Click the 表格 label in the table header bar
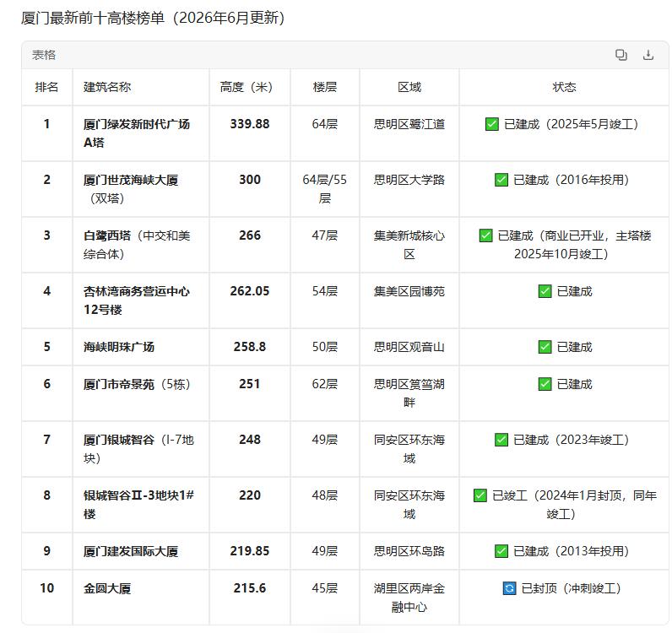 (x=44, y=55)
